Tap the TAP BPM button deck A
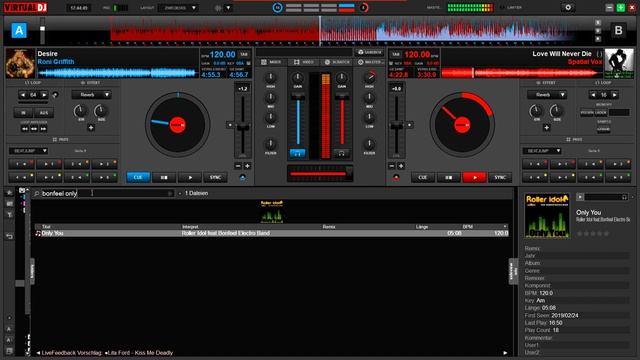640x360 pixels. click(x=244, y=54)
